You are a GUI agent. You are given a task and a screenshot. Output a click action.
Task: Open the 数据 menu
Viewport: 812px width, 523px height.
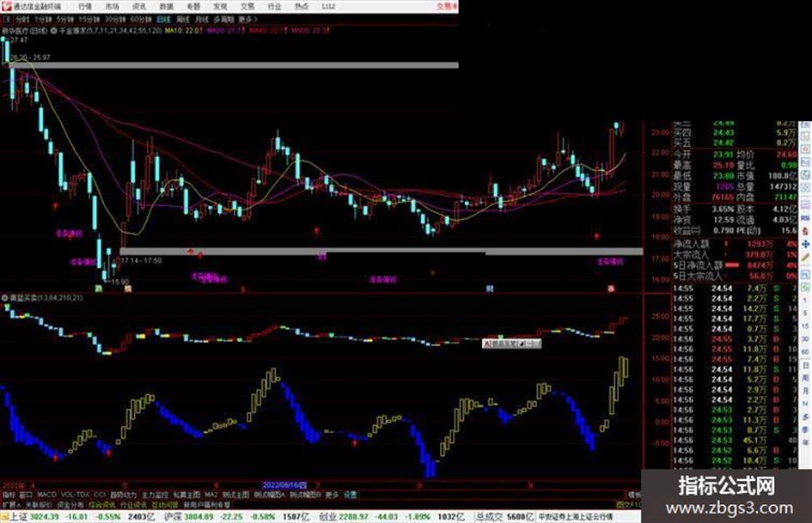coord(166,6)
